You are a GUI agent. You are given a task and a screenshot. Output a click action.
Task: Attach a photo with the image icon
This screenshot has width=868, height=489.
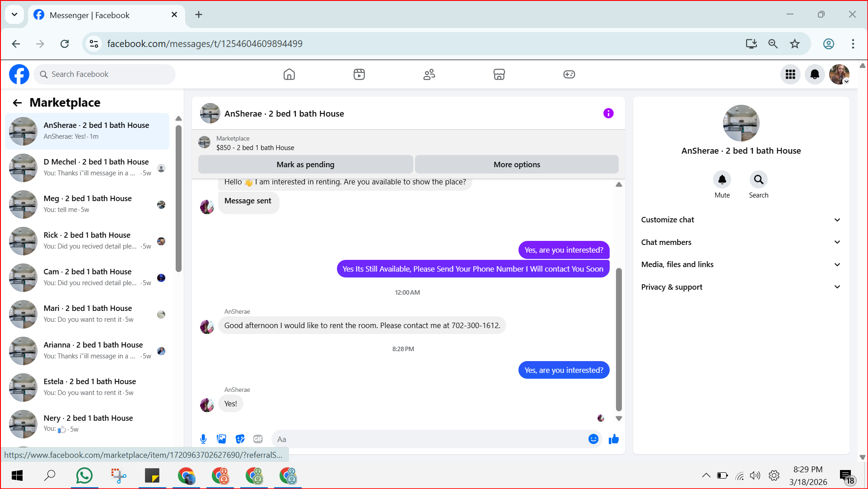pyautogui.click(x=221, y=439)
